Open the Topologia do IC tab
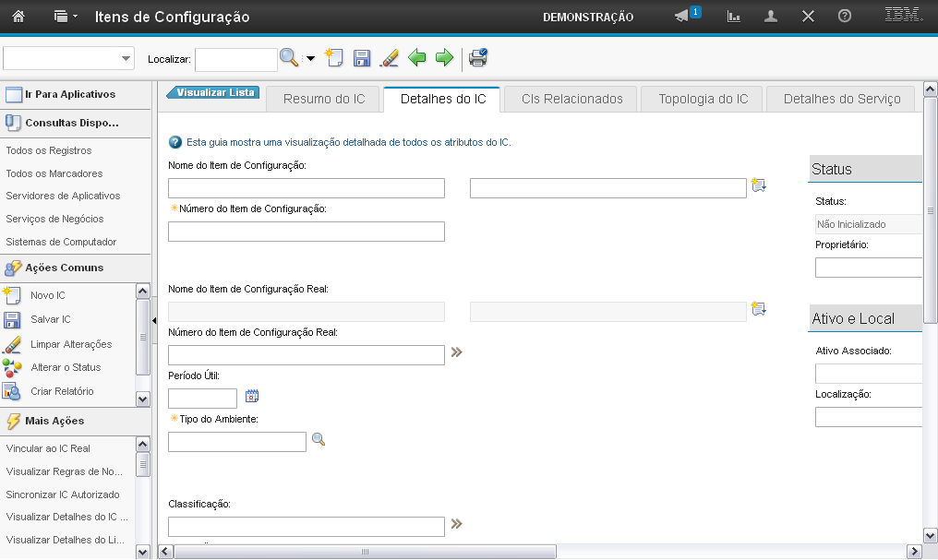Screen dimensions: 938x560 point(703,99)
